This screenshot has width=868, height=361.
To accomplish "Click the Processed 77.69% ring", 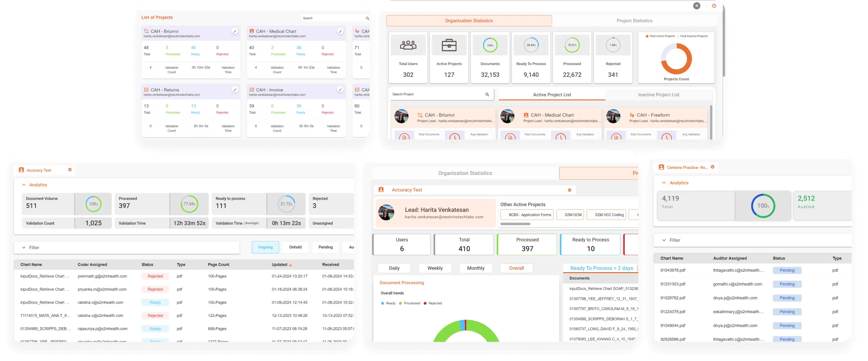I will 189,204.
